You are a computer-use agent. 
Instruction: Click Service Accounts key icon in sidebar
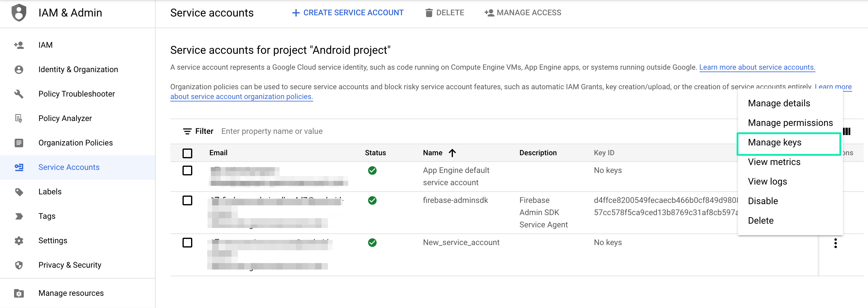(x=19, y=167)
